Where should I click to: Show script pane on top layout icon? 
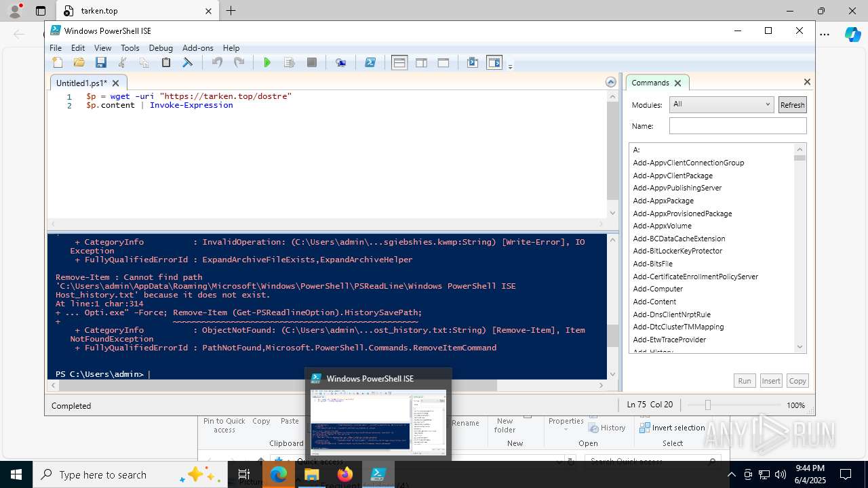(399, 62)
